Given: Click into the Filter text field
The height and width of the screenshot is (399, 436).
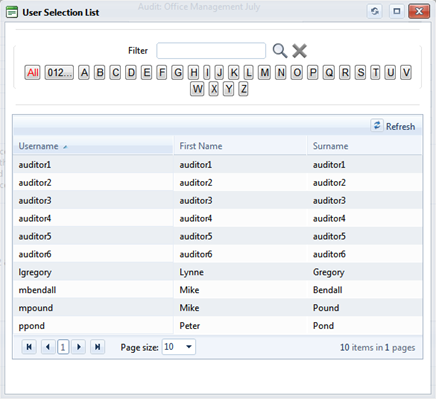Looking at the screenshot, I should point(211,51).
